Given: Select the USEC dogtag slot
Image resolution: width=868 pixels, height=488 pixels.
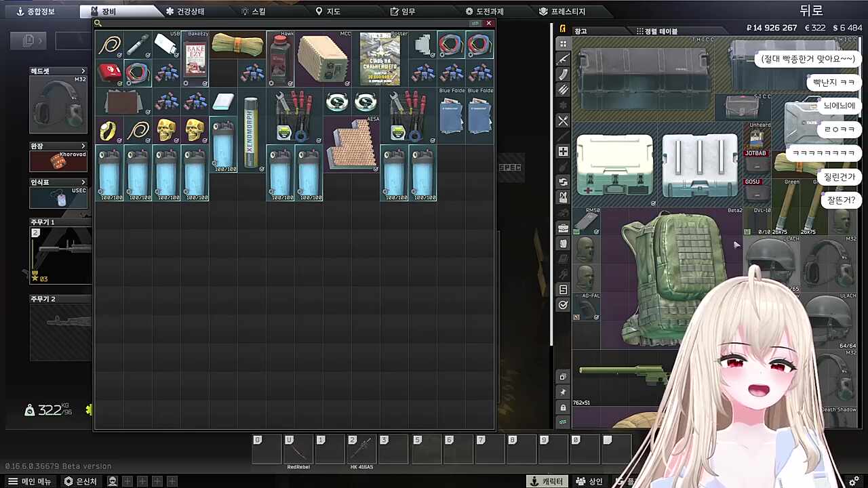Looking at the screenshot, I should pyautogui.click(x=59, y=198).
